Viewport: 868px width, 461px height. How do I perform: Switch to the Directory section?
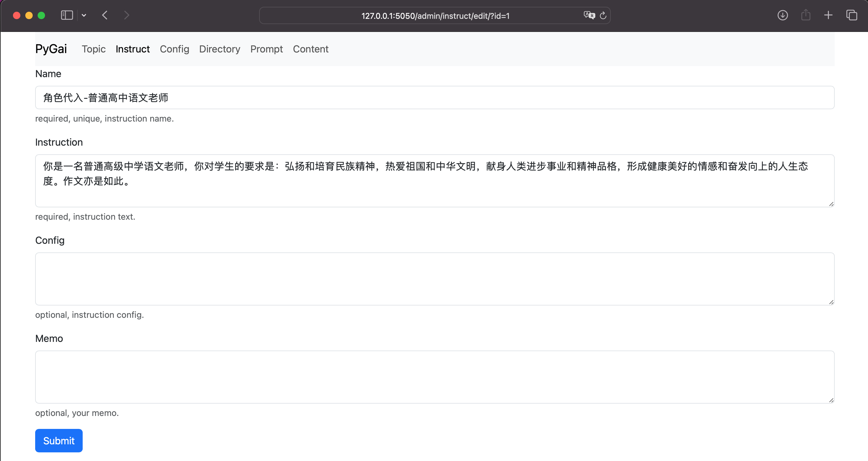click(219, 49)
